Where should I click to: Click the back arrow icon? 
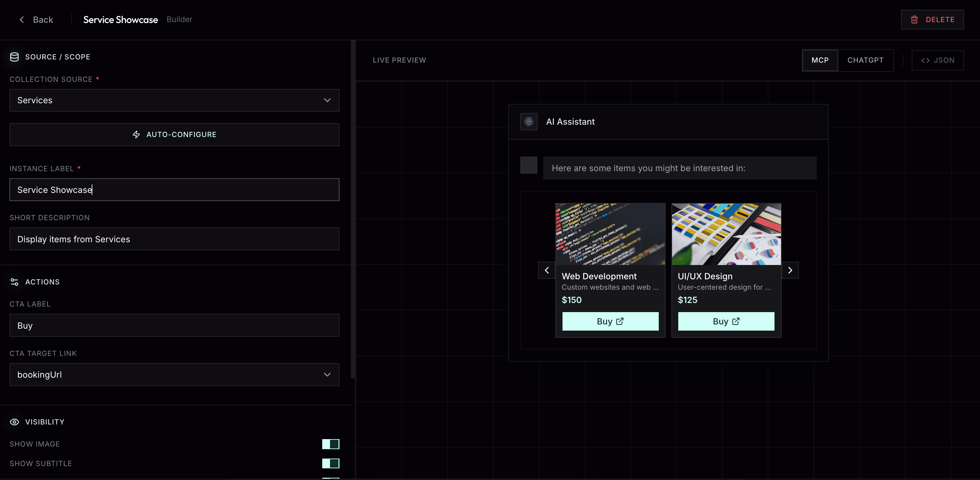coord(22,20)
